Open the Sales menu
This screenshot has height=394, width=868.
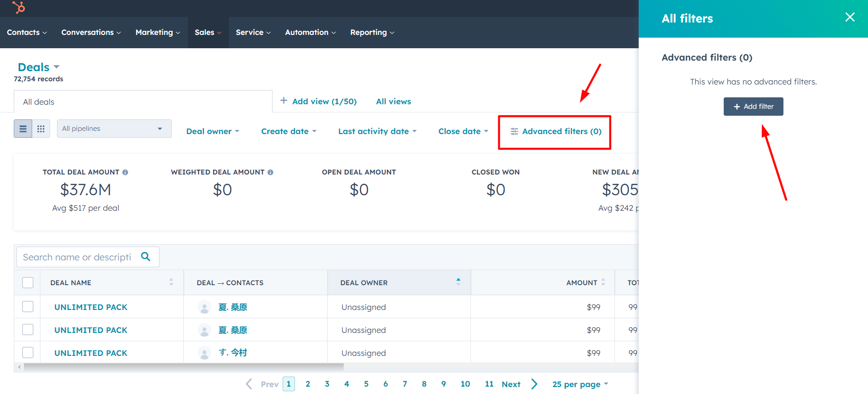[x=208, y=33]
